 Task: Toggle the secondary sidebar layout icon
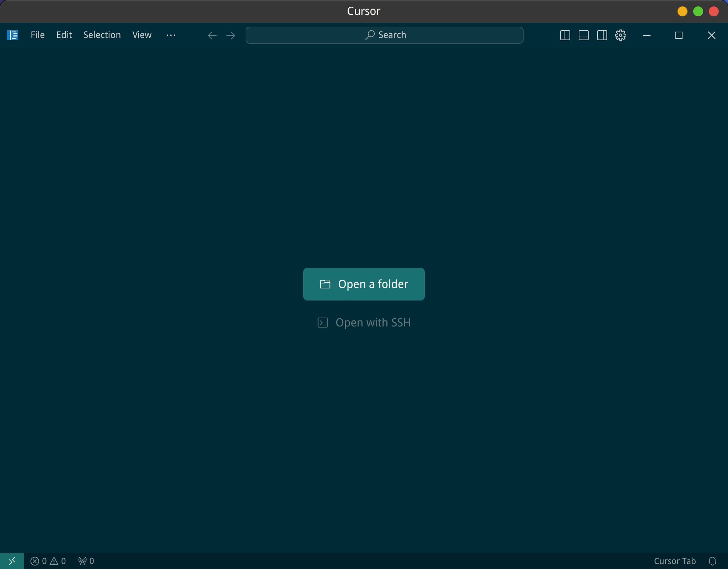point(602,35)
